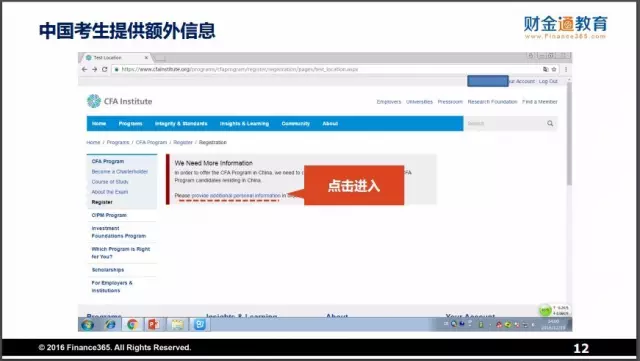Click the Employers link

click(389, 102)
